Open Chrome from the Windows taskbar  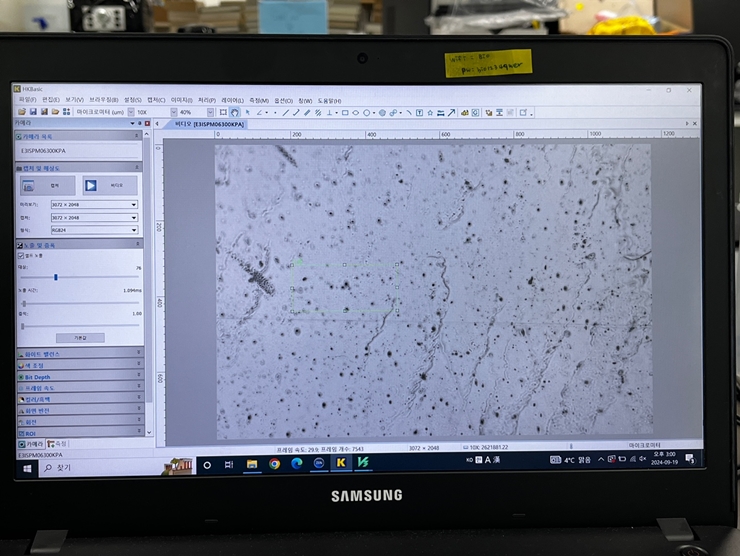tap(274, 464)
